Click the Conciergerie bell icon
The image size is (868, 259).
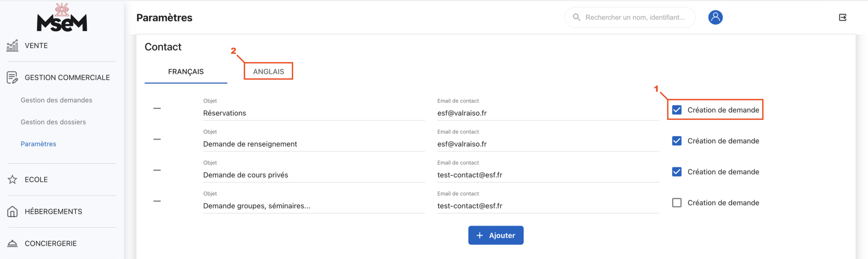[x=12, y=244]
